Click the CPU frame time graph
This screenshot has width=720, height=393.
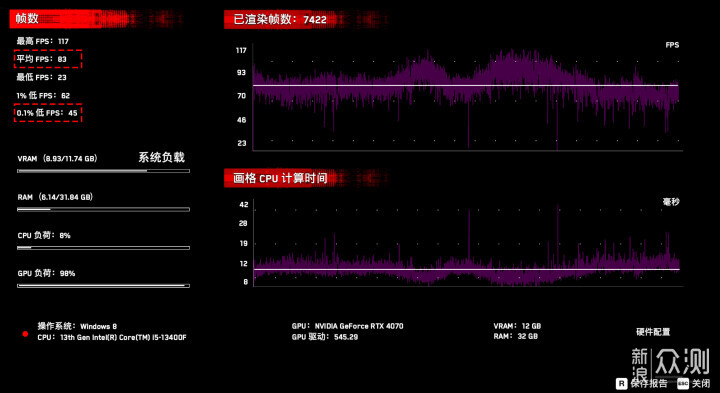(467, 243)
